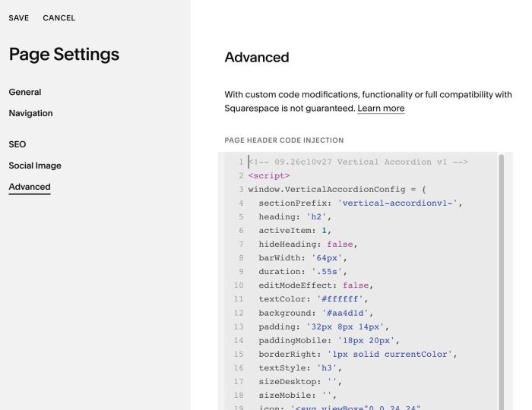Click the SAVE button

pos(19,18)
